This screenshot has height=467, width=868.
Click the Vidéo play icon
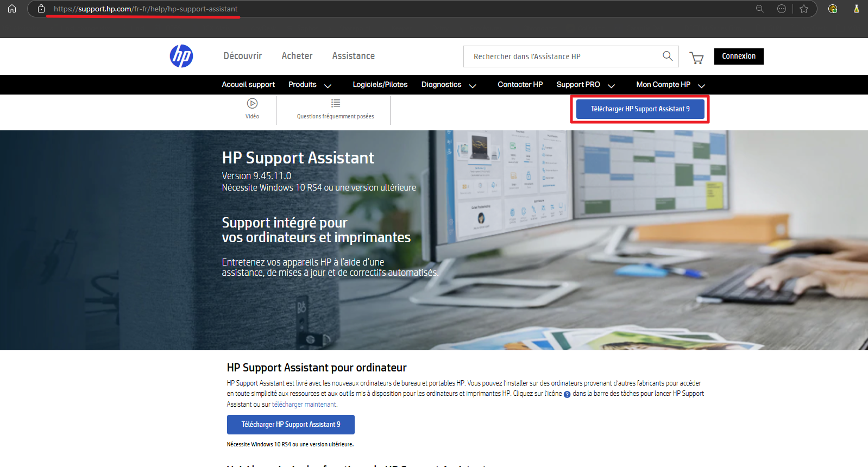coord(252,103)
